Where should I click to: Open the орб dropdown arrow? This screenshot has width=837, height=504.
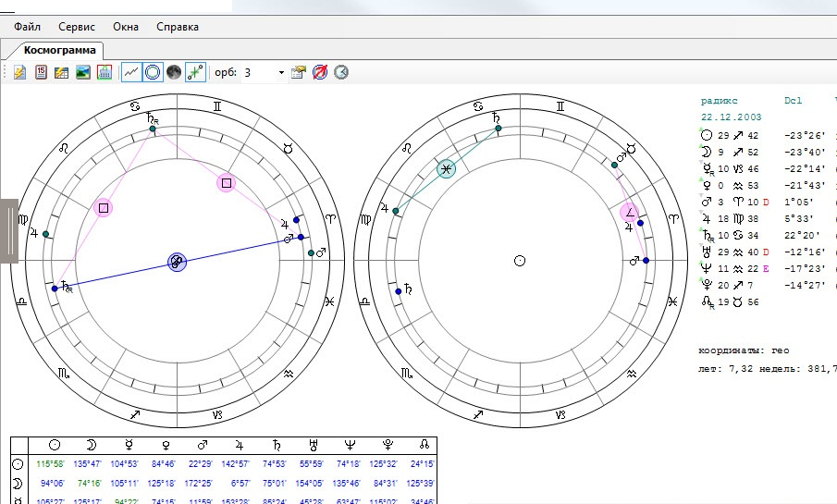coord(281,73)
